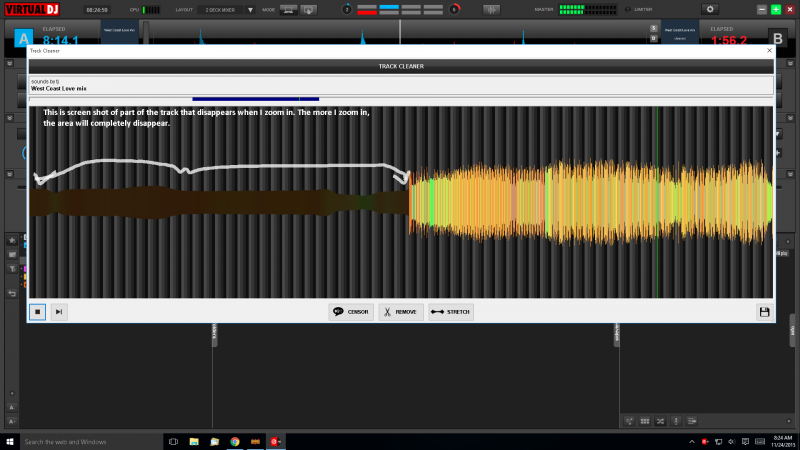Select the first mode toggle button
The width and height of the screenshot is (800, 450).
click(288, 9)
